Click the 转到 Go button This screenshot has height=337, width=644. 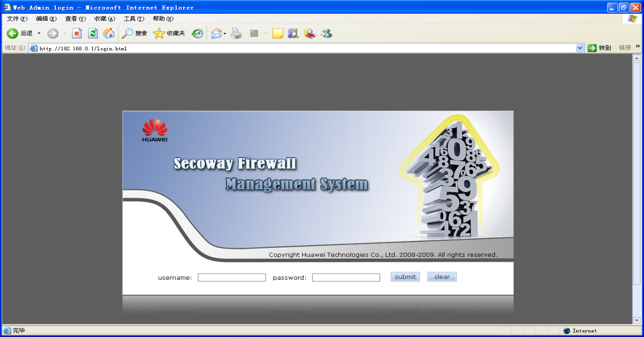600,48
